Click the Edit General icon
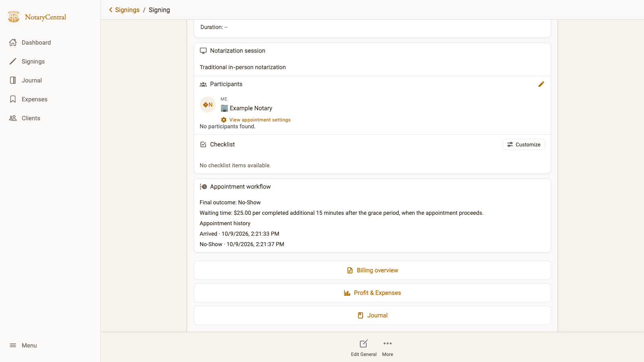The height and width of the screenshot is (362, 644). [363, 343]
